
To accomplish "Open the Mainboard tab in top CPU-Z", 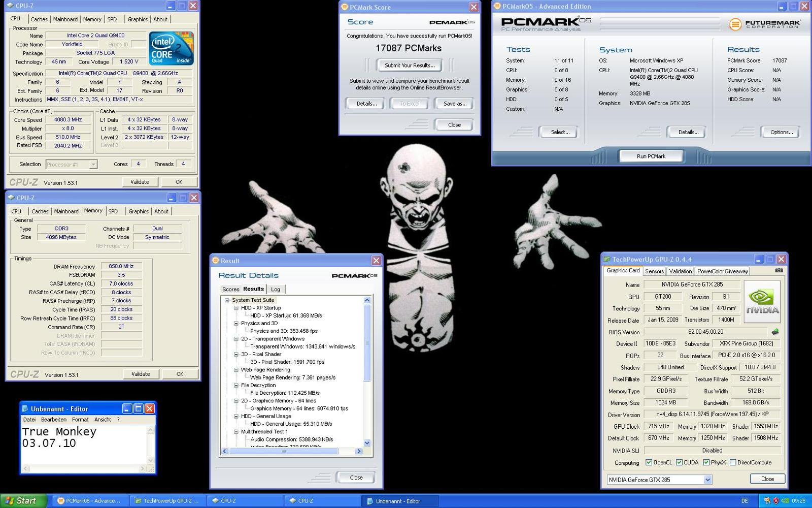I will click(65, 19).
